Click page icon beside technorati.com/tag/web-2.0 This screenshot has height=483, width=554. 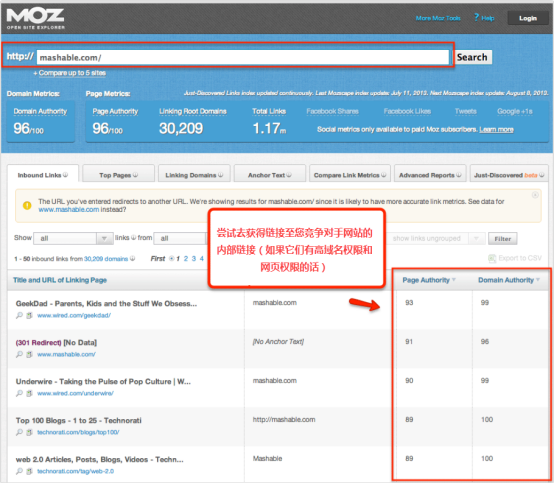pos(29,471)
